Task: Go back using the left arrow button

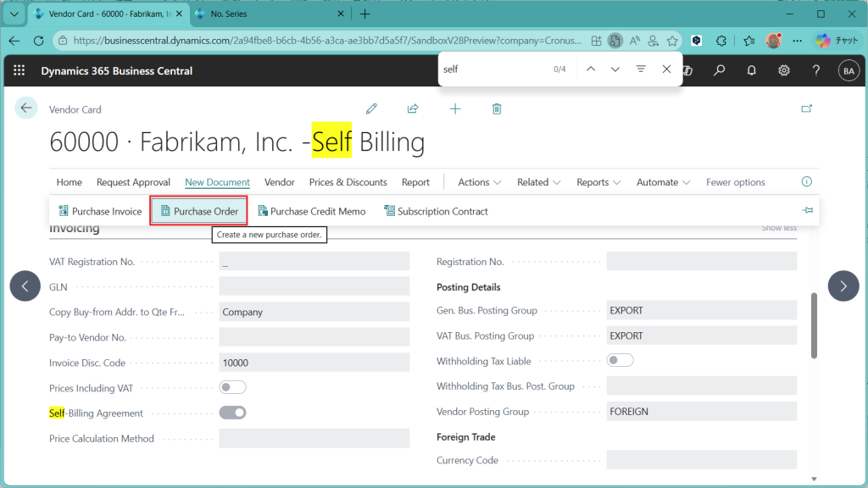Action: pyautogui.click(x=26, y=108)
